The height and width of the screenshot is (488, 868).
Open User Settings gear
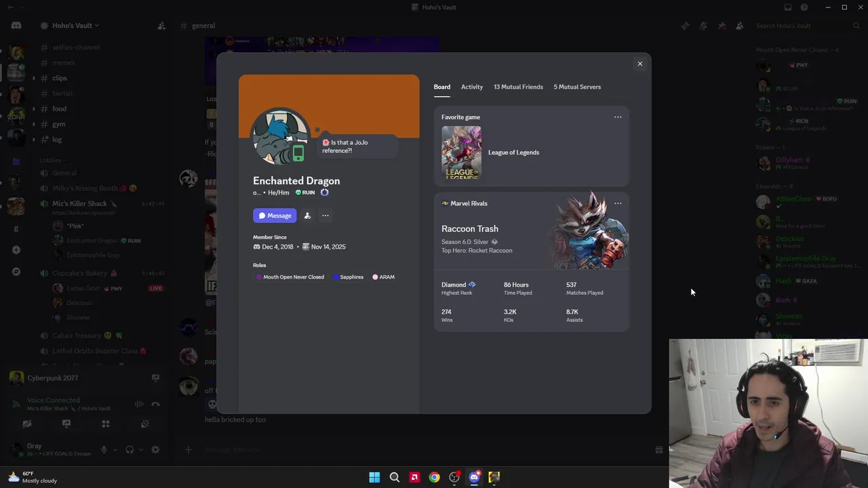pos(155,449)
